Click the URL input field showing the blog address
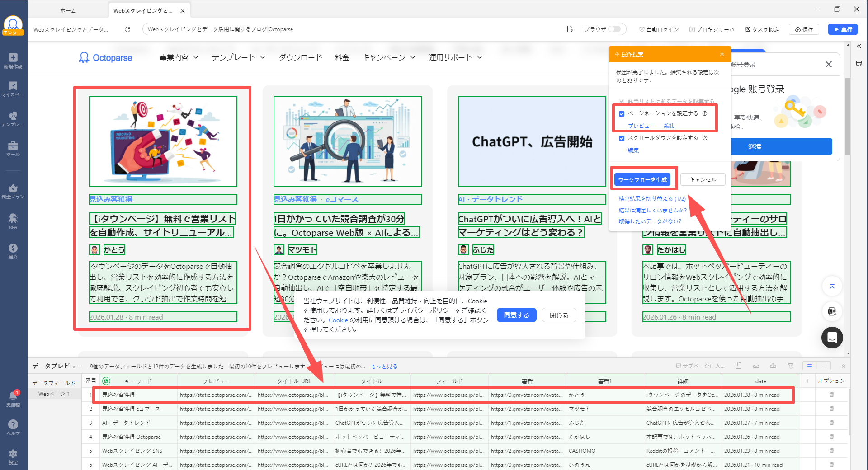The image size is (868, 470). 316,29
